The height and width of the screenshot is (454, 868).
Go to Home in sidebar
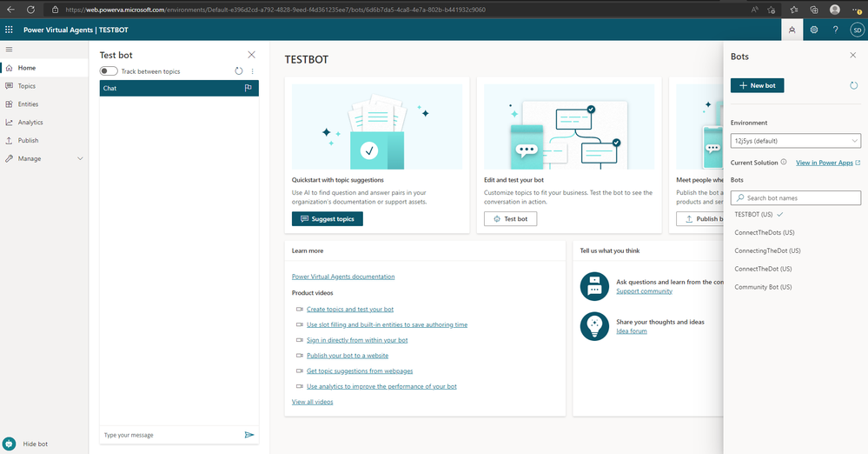tap(44, 68)
